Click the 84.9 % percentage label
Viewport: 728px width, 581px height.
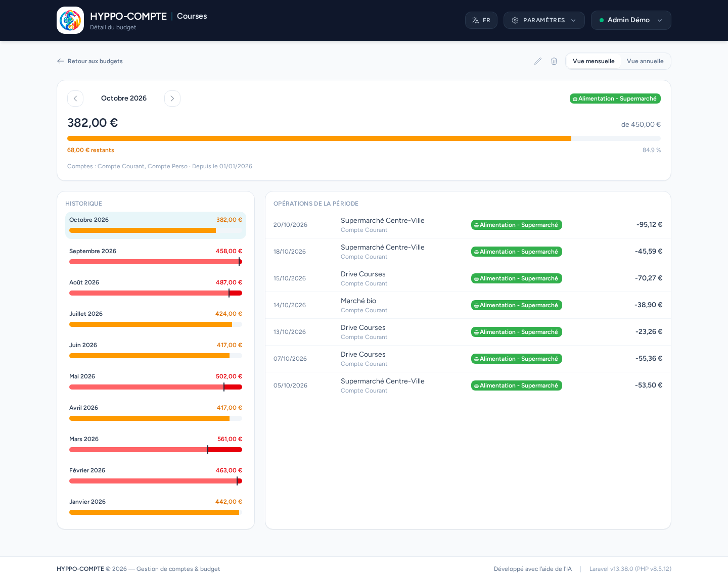tap(652, 150)
